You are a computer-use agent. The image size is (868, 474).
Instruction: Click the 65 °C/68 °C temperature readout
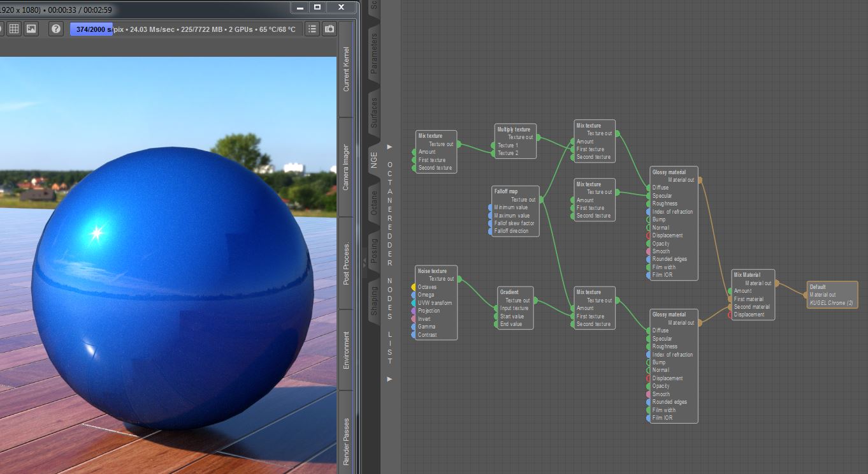coord(277,29)
